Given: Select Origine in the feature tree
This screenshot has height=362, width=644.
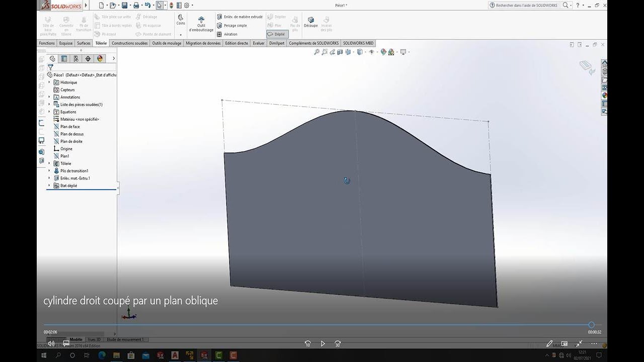Looking at the screenshot, I should 66,149.
